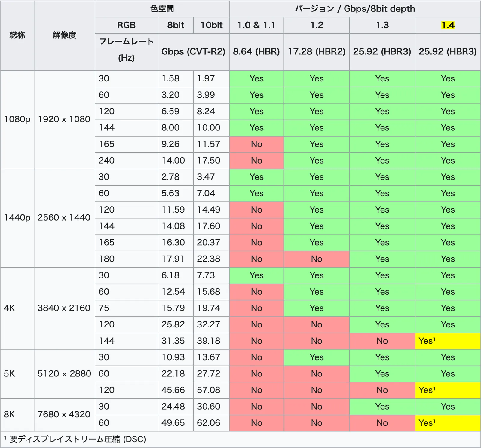Select the 17.28 (HBR2) header cell

[317, 52]
